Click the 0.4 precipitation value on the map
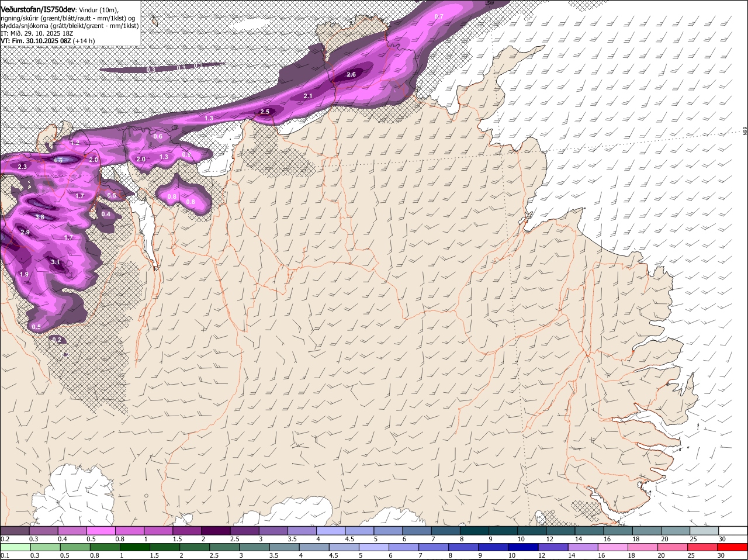Viewport: 748px width, 560px height. [106, 215]
